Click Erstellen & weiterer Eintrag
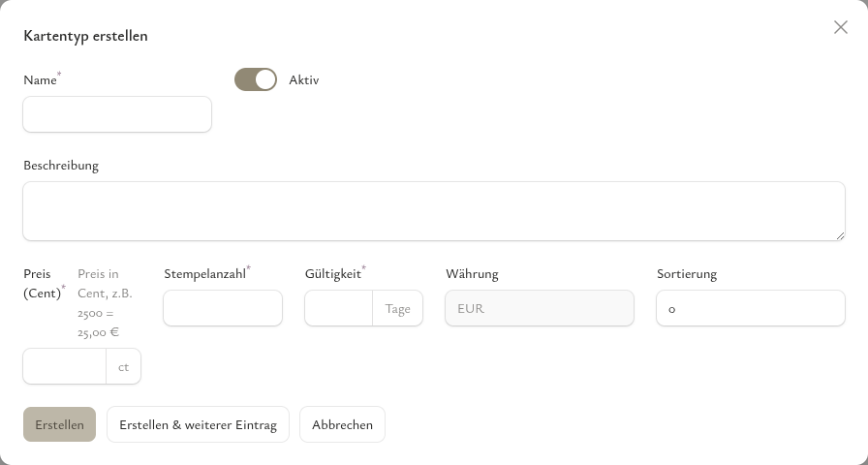 pyautogui.click(x=198, y=424)
